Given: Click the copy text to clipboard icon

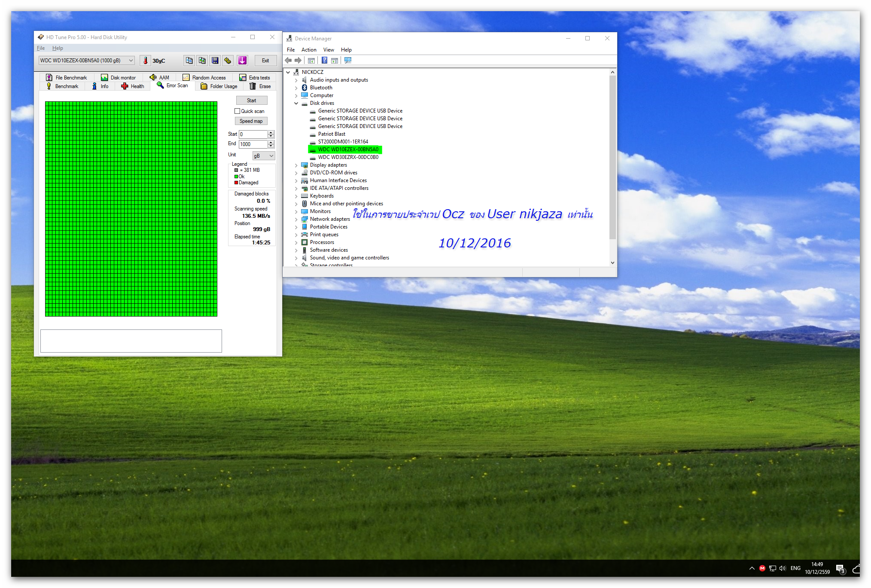Looking at the screenshot, I should (x=189, y=61).
